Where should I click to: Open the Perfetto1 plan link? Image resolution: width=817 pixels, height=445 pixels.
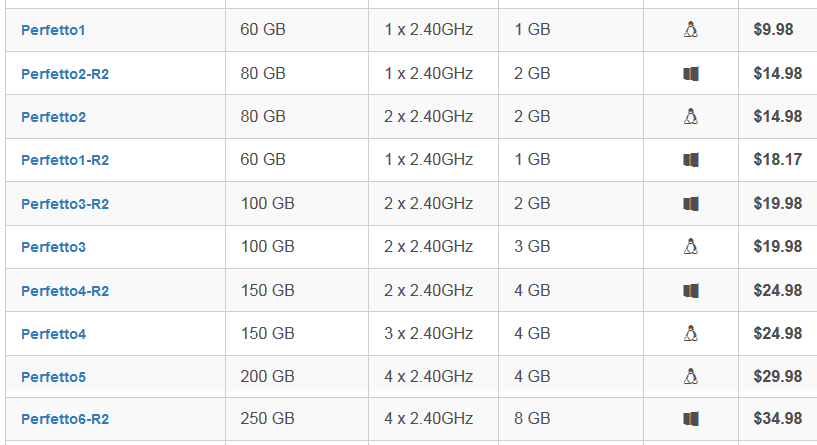click(x=53, y=30)
